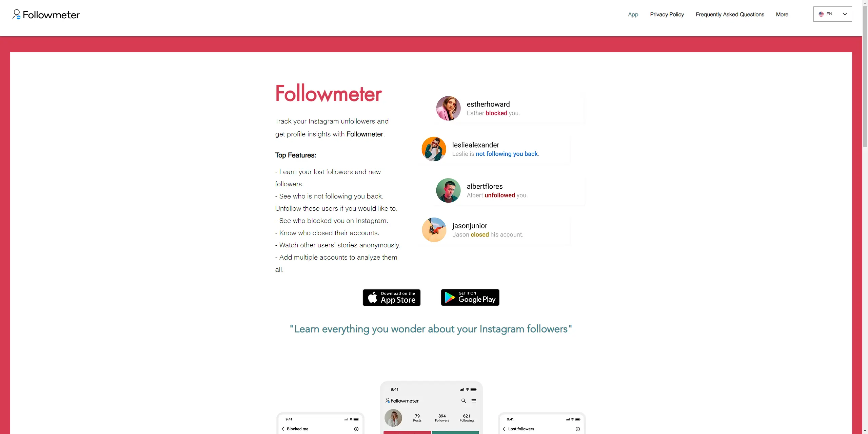This screenshot has width=868, height=434.
Task: Click the jasonjunior profile picture icon
Action: [433, 229]
